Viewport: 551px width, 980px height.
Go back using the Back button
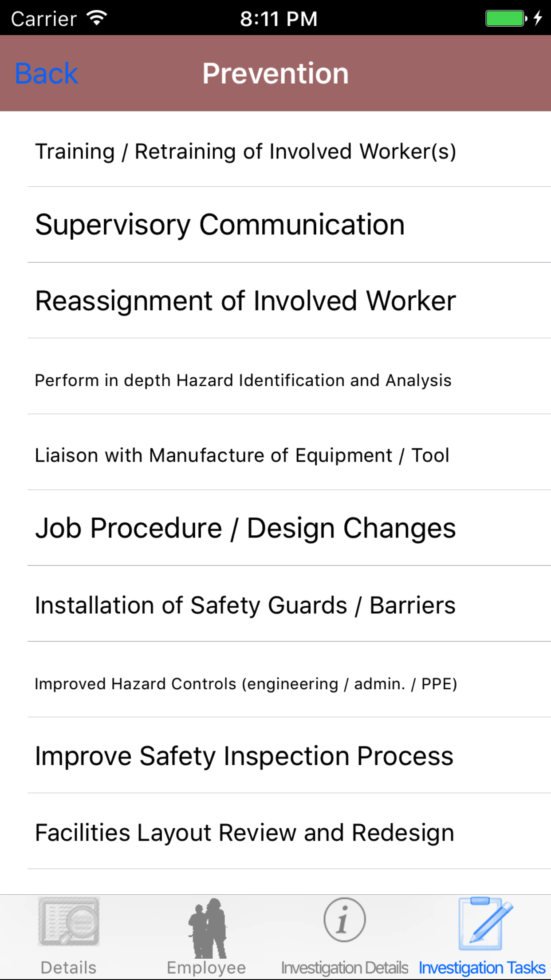pyautogui.click(x=47, y=73)
